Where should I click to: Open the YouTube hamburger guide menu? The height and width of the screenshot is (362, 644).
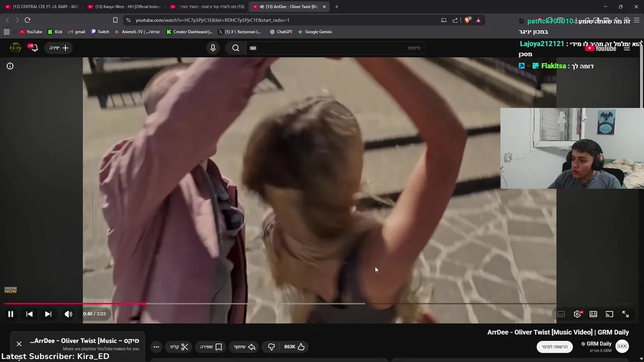click(627, 48)
